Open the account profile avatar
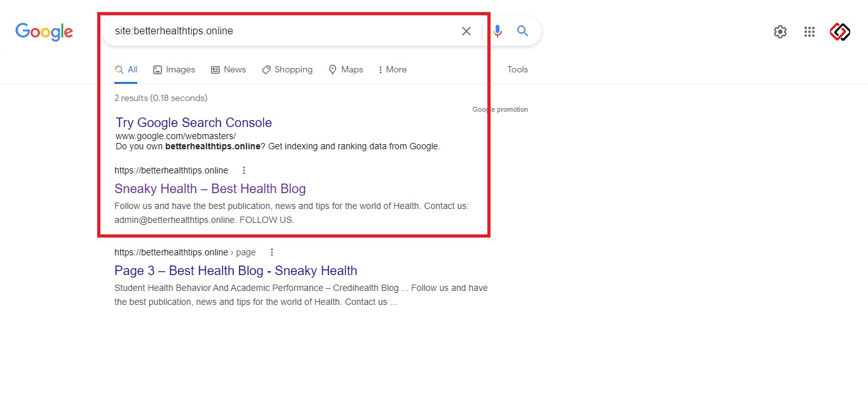This screenshot has width=868, height=418. 840,32
